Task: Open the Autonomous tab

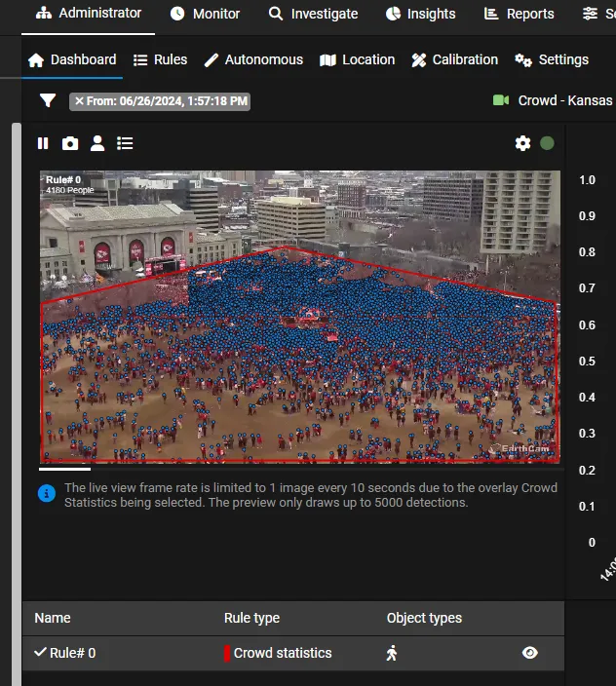Action: click(x=253, y=59)
